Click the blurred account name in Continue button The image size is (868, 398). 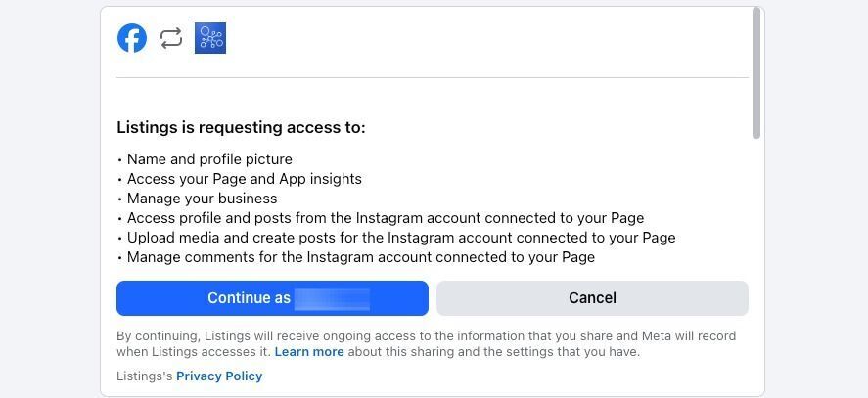pos(332,298)
